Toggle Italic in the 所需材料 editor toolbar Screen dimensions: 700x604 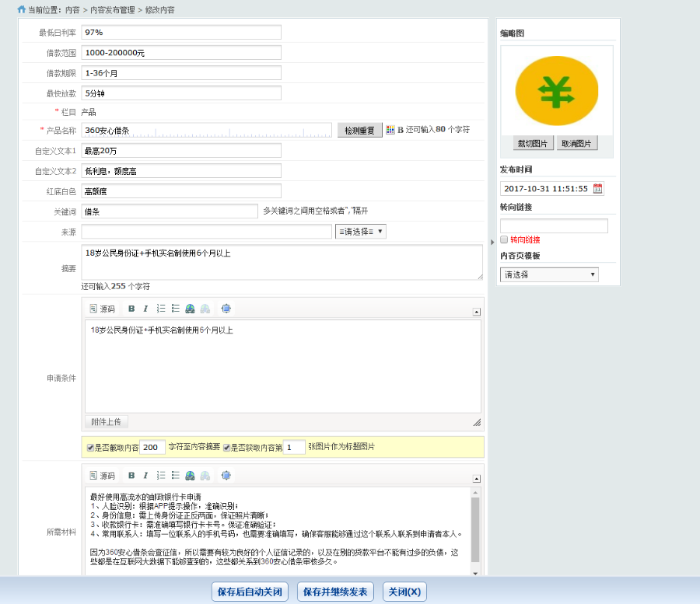coord(145,476)
